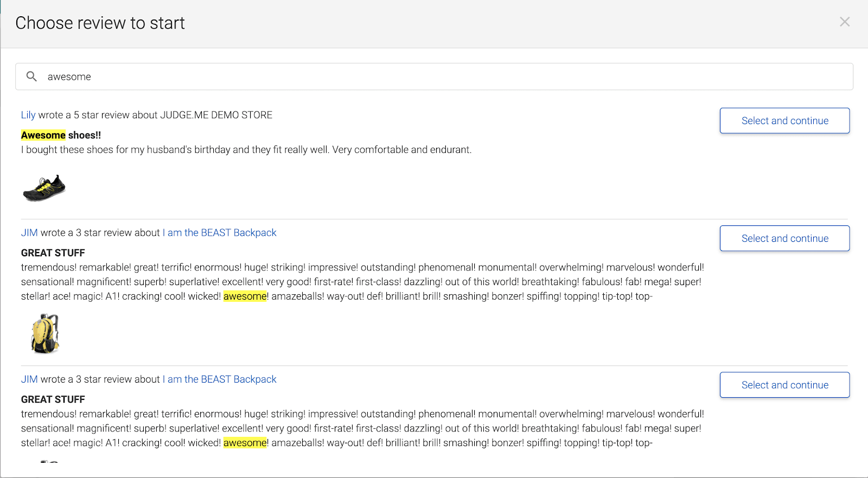Select and continue with the third listed review
This screenshot has width=868, height=478.
click(784, 385)
